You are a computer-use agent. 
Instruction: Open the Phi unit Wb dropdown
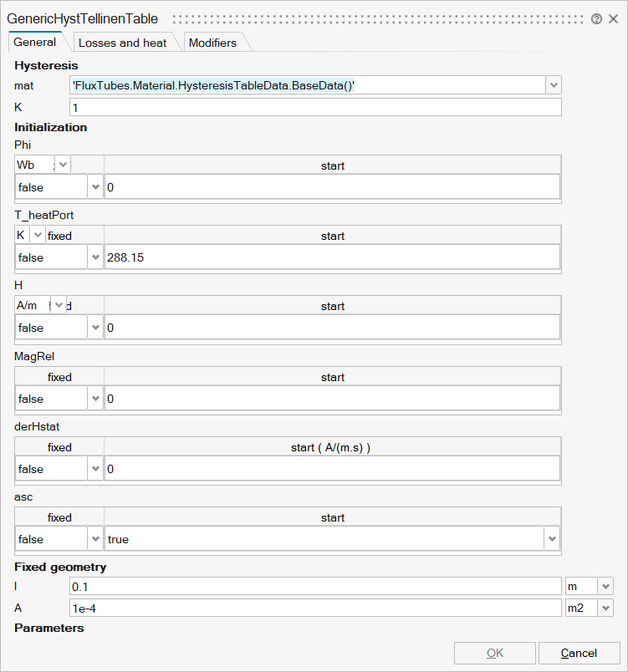coord(64,165)
